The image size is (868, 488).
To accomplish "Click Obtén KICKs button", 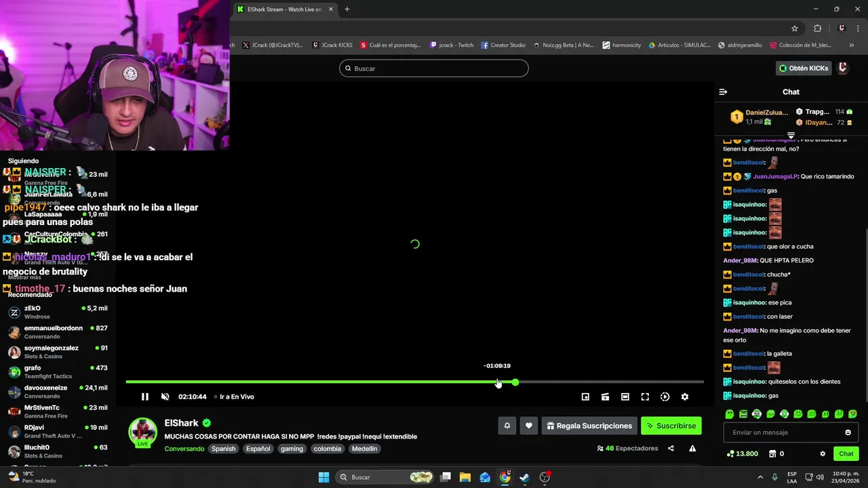I will 804,68.
